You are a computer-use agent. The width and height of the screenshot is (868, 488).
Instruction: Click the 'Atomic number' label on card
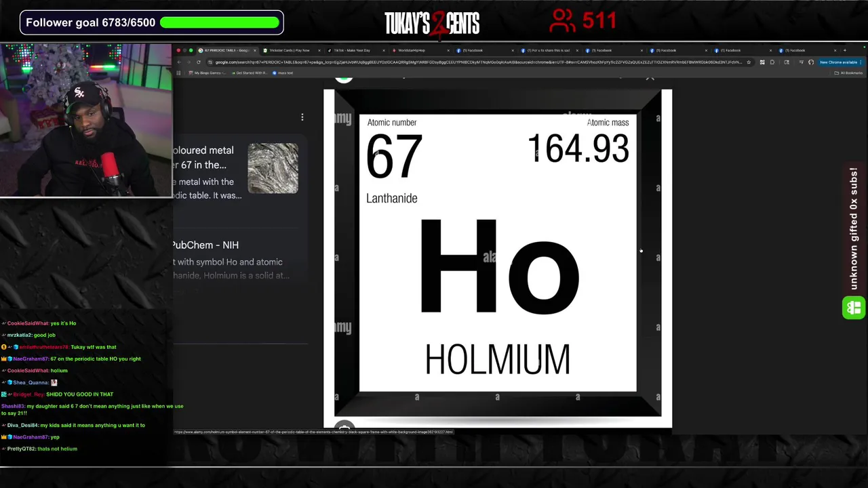392,123
